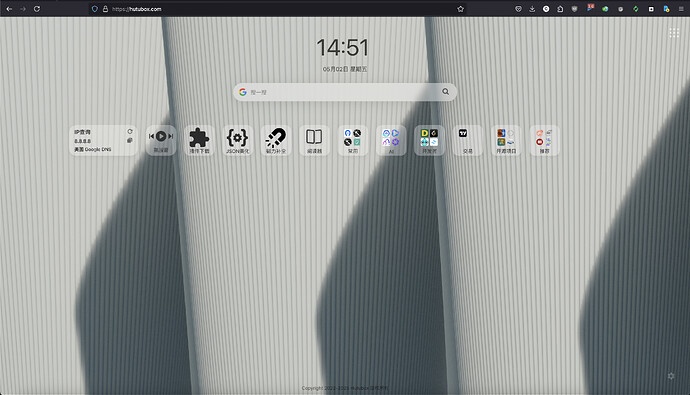
Task: Copy the IP address in IP widget
Action: (130, 140)
